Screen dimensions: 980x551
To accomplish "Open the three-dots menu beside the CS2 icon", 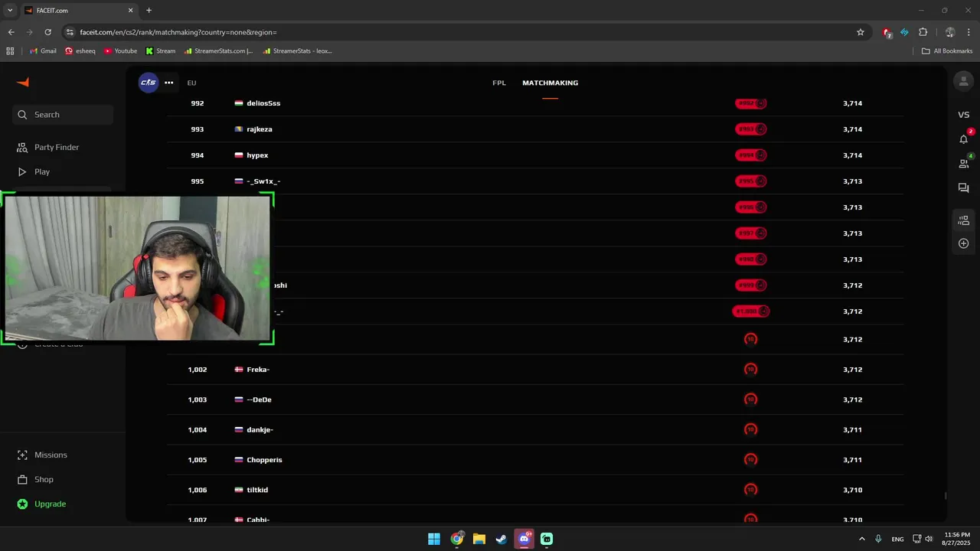I will [x=168, y=83].
